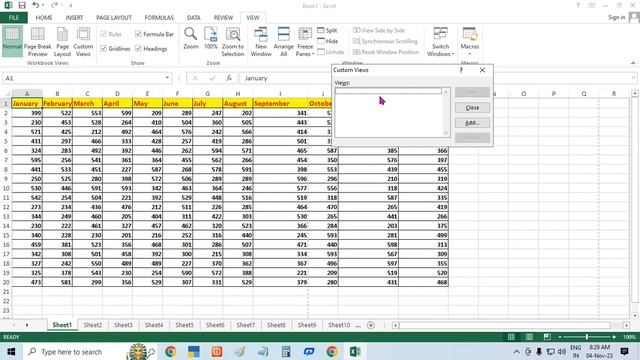Image resolution: width=640 pixels, height=360 pixels.
Task: Select the February header cell
Action: point(57,103)
